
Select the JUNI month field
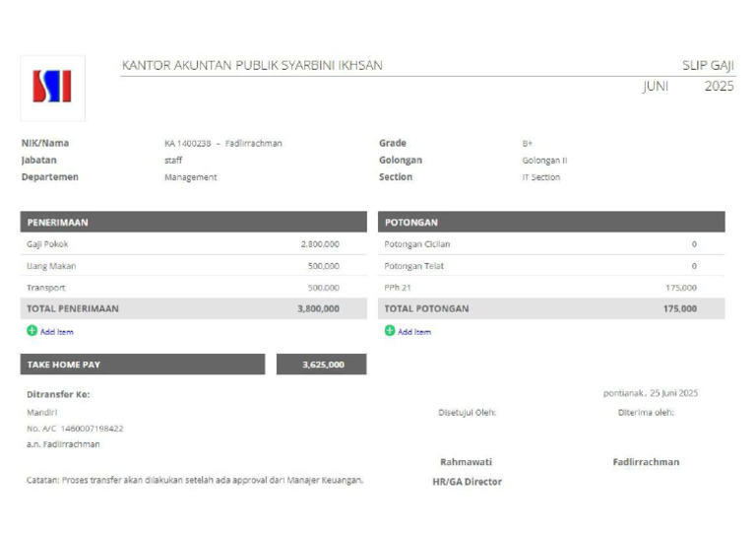pyautogui.click(x=655, y=87)
